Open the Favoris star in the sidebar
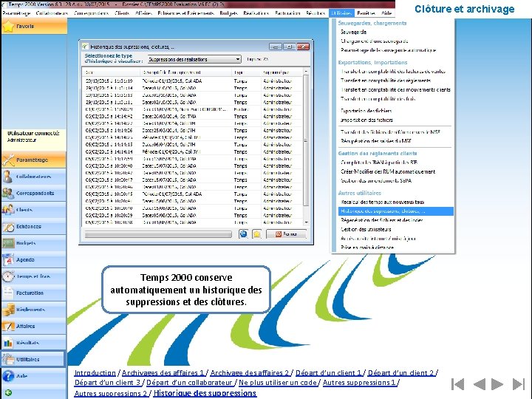Image resolution: width=532 pixels, height=399 pixels. coord(8,26)
